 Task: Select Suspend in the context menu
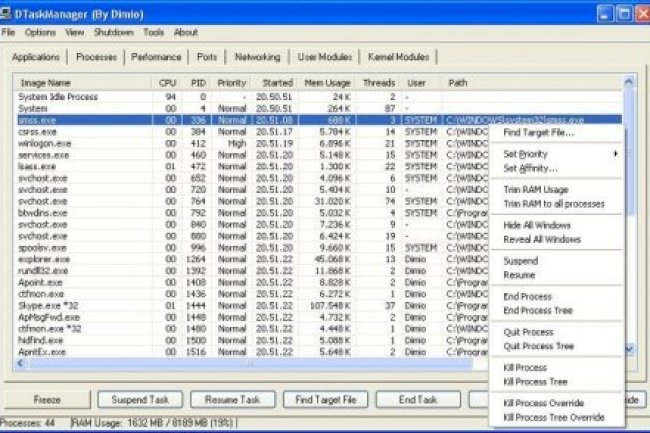click(557, 261)
